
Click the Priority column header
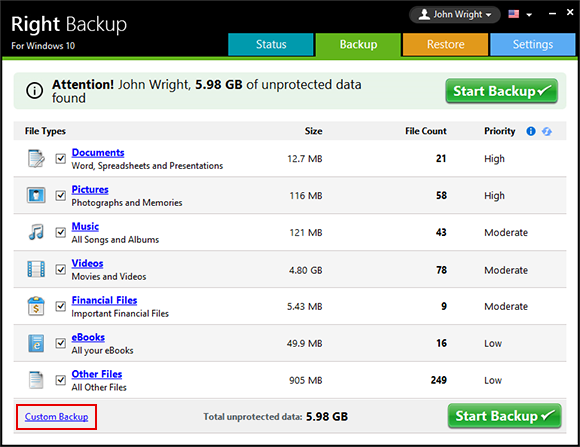(500, 131)
